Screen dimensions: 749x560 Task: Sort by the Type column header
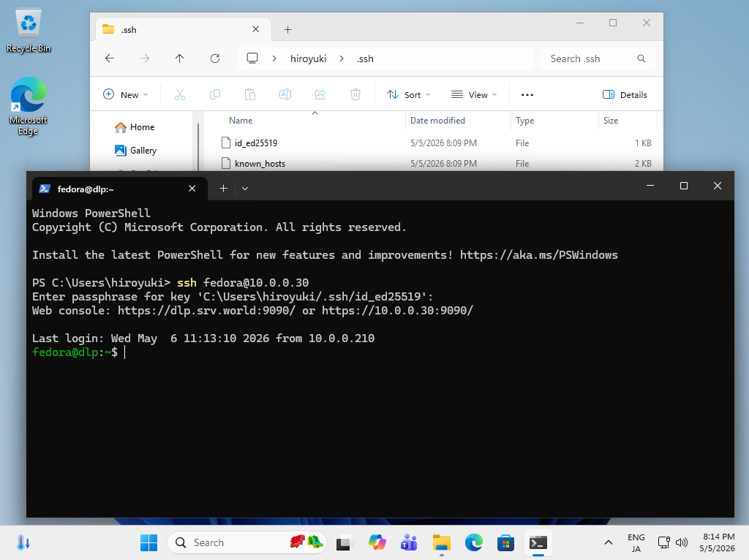(x=524, y=121)
